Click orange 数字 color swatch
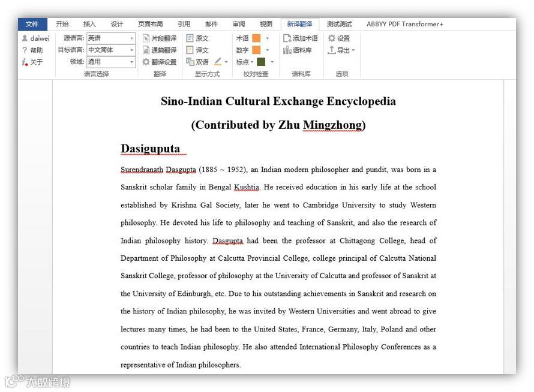This screenshot has height=392, width=534. [256, 50]
